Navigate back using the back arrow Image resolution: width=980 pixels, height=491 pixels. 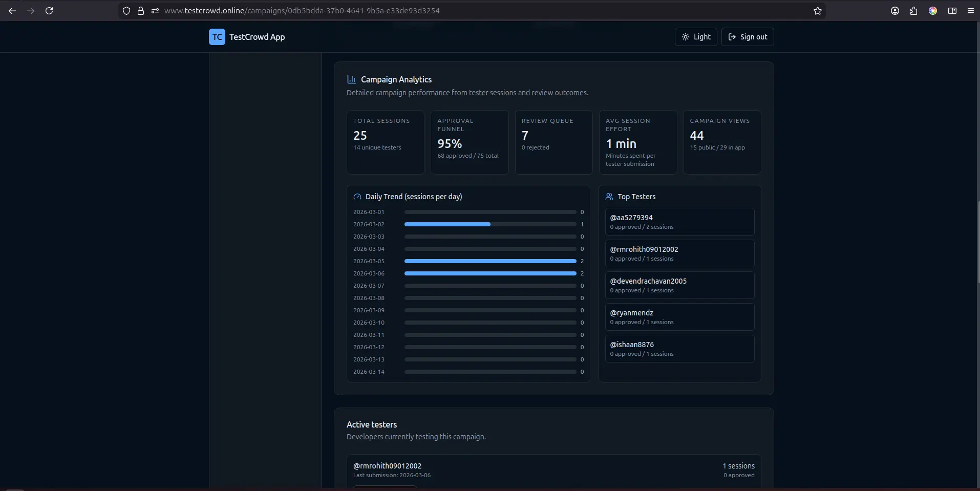point(12,11)
